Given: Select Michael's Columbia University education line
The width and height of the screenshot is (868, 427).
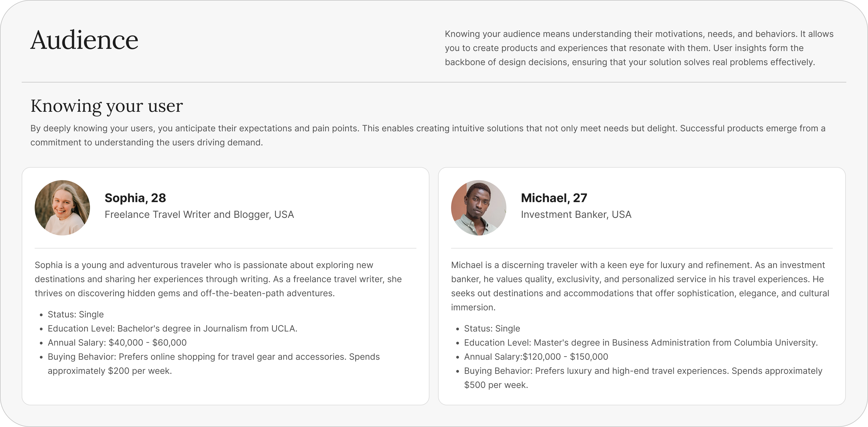Looking at the screenshot, I should click(x=641, y=343).
